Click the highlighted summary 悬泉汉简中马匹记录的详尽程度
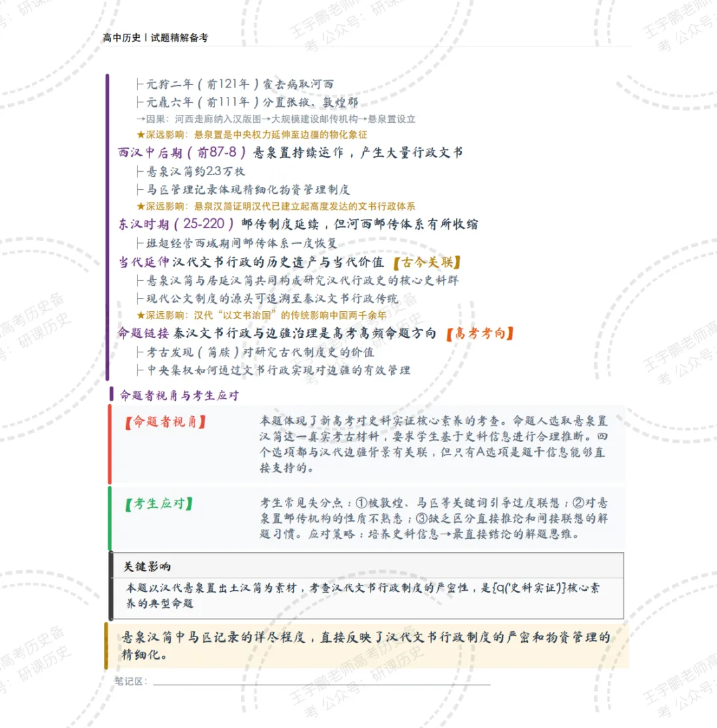Image resolution: width=717 pixels, height=728 pixels. [x=366, y=645]
